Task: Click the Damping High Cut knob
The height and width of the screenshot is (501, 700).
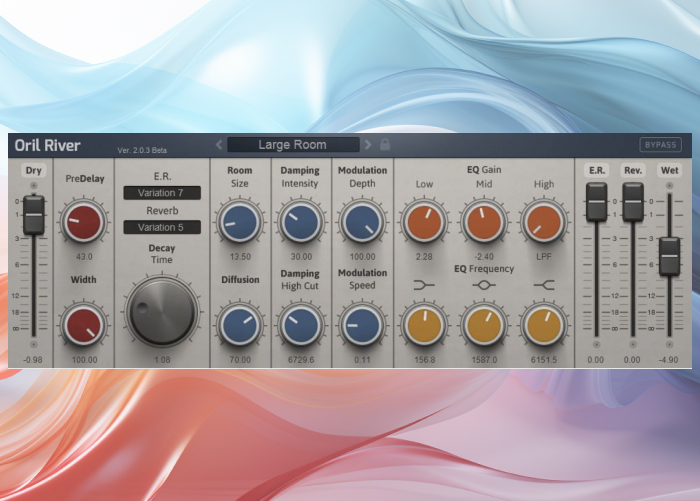Action: click(300, 325)
